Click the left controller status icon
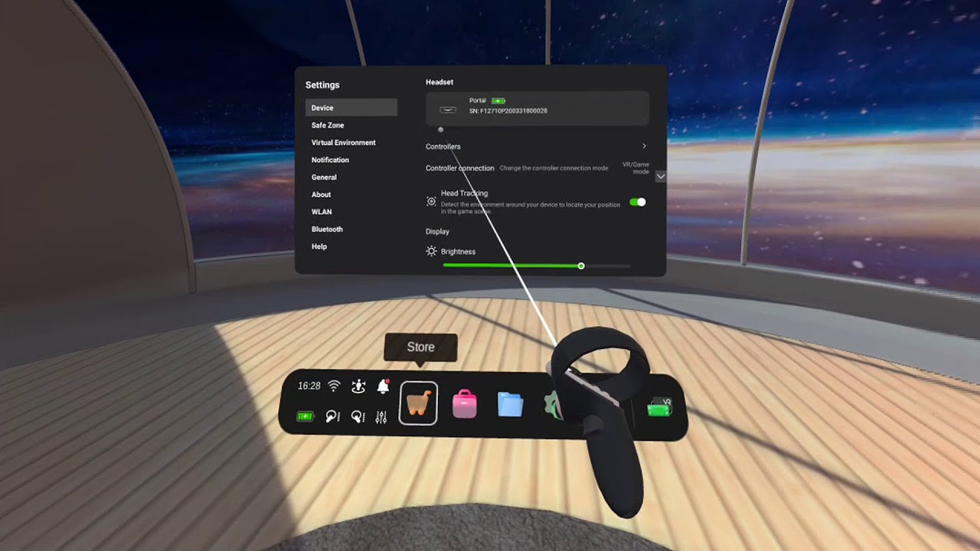The height and width of the screenshot is (551, 980). point(332,416)
